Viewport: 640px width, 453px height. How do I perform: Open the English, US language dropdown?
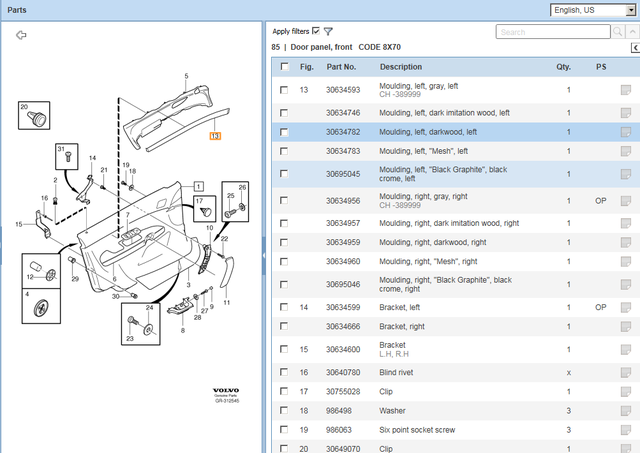click(593, 10)
